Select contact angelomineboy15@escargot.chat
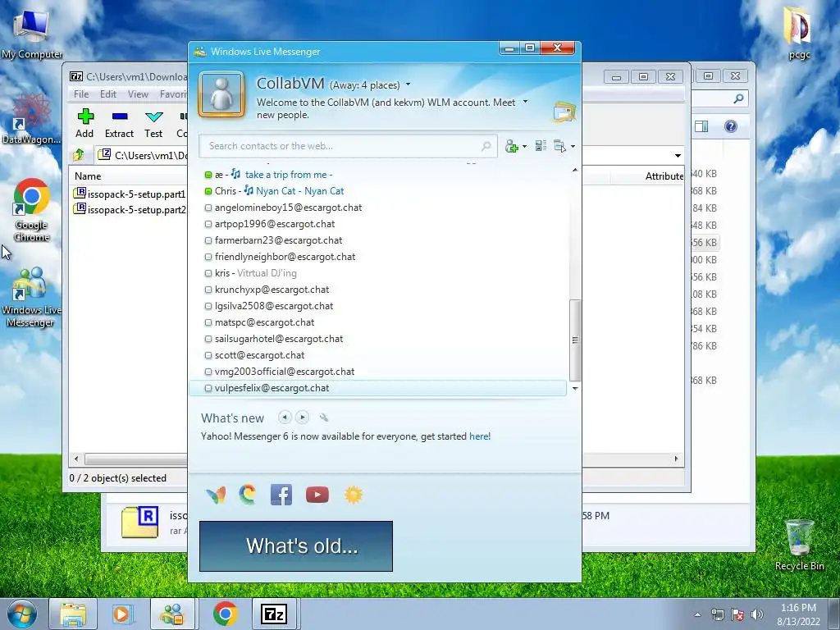This screenshot has height=630, width=840. pos(377,208)
